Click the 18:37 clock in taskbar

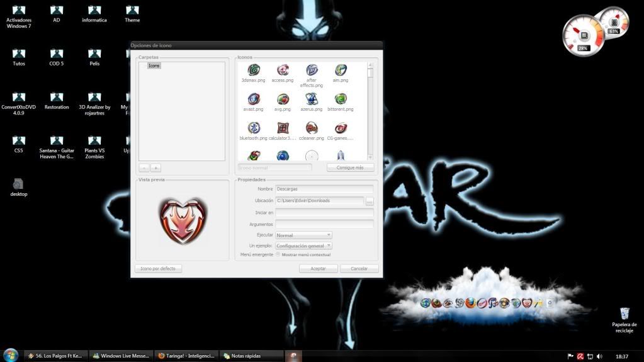[622, 356]
